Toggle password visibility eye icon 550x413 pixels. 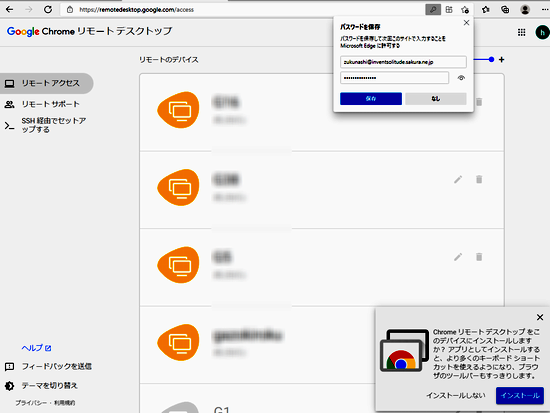(461, 78)
